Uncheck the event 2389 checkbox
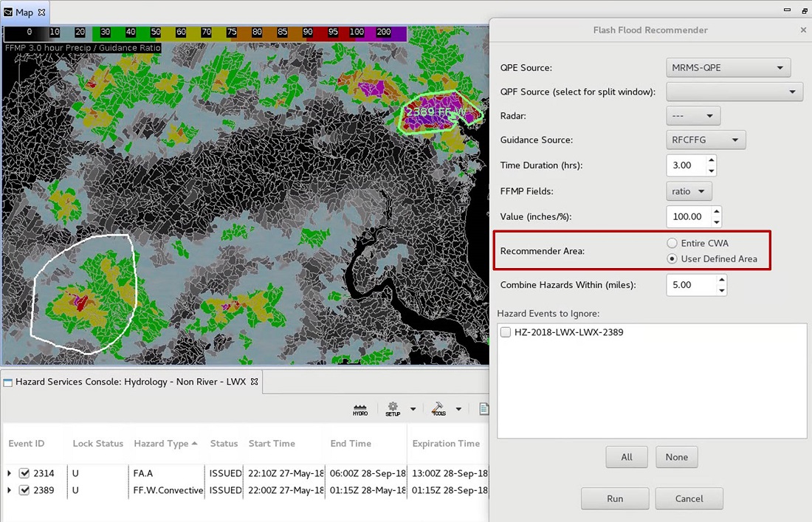Screen dimensions: 812x522 [24, 490]
